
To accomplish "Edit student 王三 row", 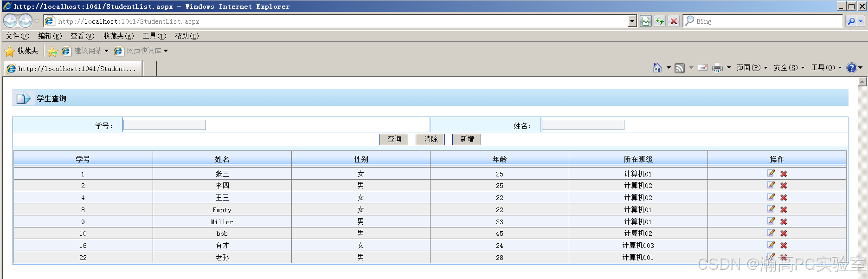I will tap(771, 197).
